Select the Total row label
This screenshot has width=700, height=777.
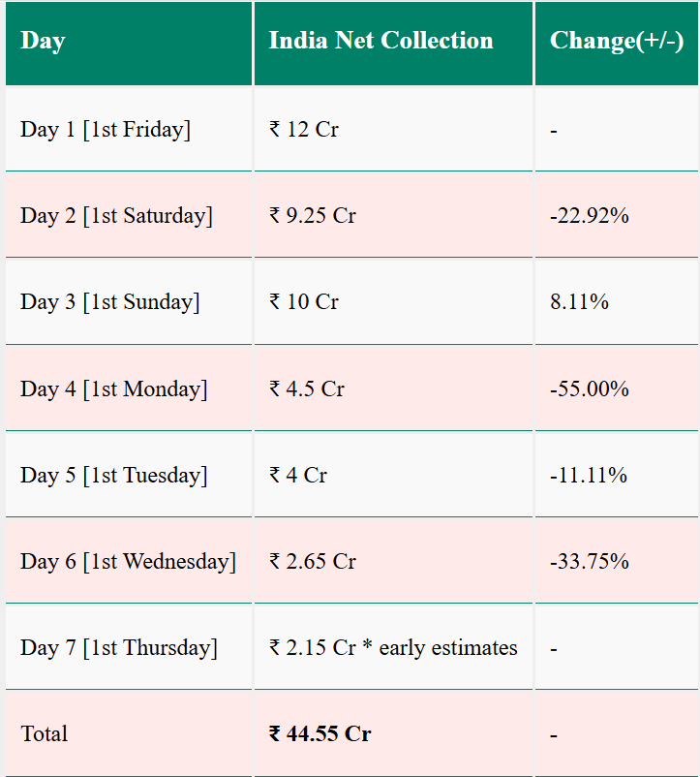point(45,734)
